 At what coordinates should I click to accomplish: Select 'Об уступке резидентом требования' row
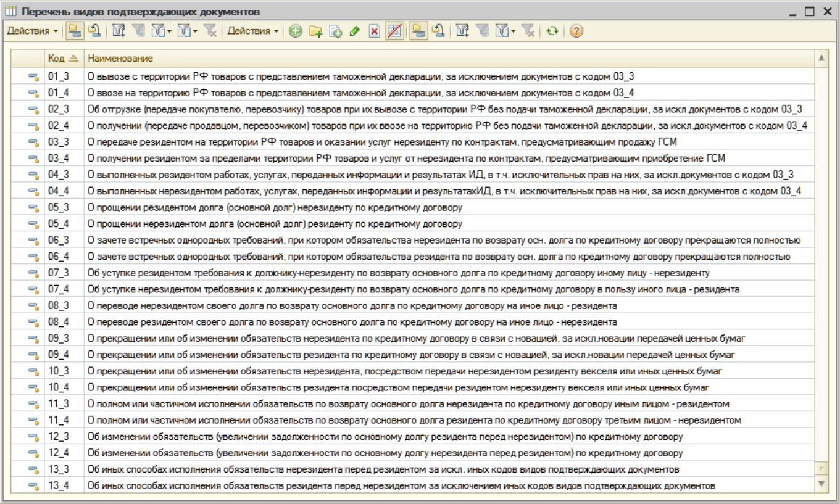(412, 273)
